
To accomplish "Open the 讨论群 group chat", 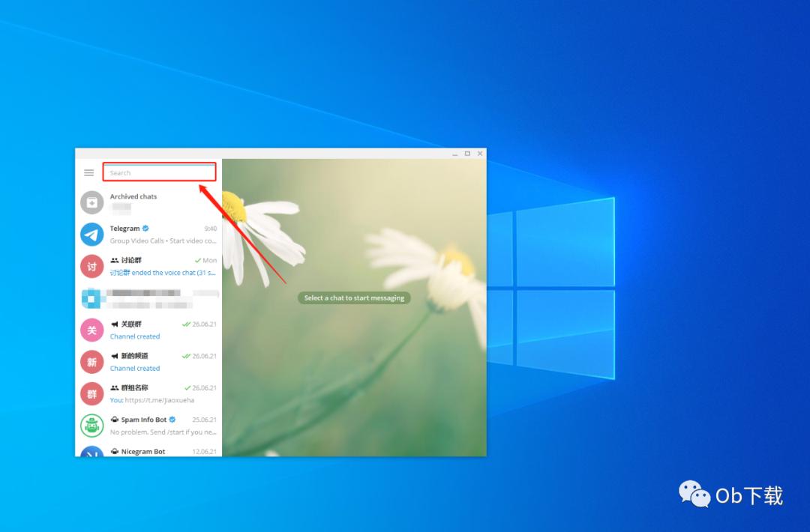I will click(x=148, y=266).
